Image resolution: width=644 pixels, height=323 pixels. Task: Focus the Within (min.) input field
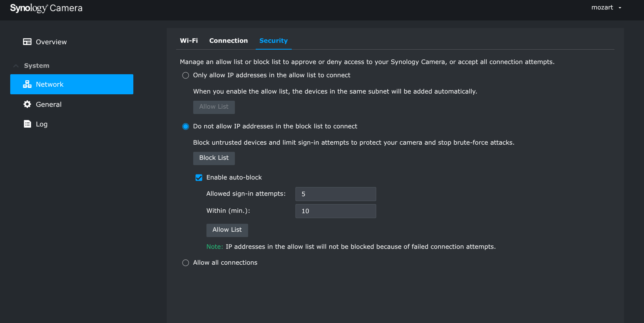click(x=335, y=211)
